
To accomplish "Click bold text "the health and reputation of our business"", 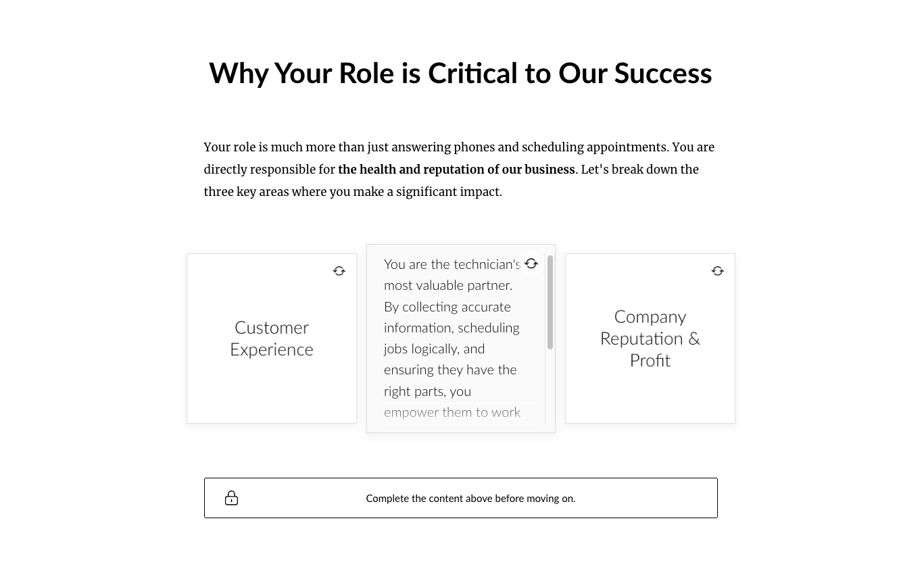I will [456, 170].
